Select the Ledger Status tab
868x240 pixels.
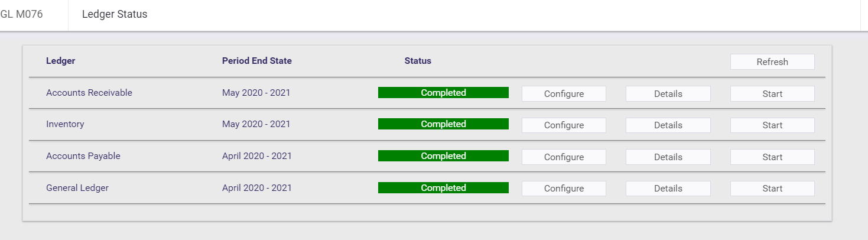[x=115, y=14]
